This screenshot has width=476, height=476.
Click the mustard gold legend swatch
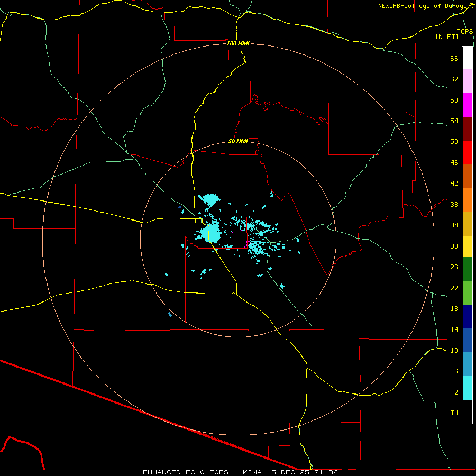[467, 224]
